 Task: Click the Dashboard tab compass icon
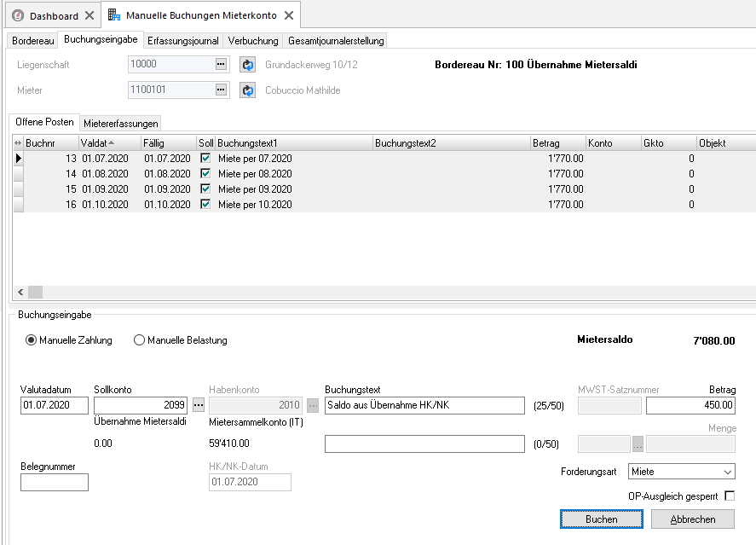[18, 16]
